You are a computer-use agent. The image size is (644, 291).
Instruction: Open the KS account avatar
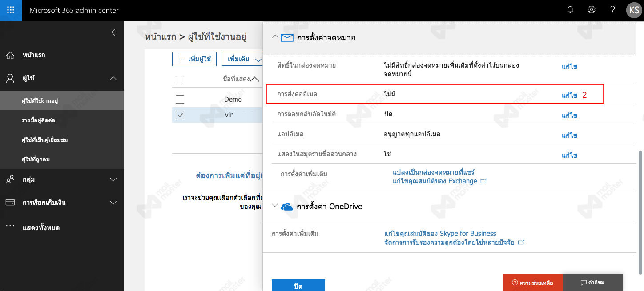click(x=634, y=10)
